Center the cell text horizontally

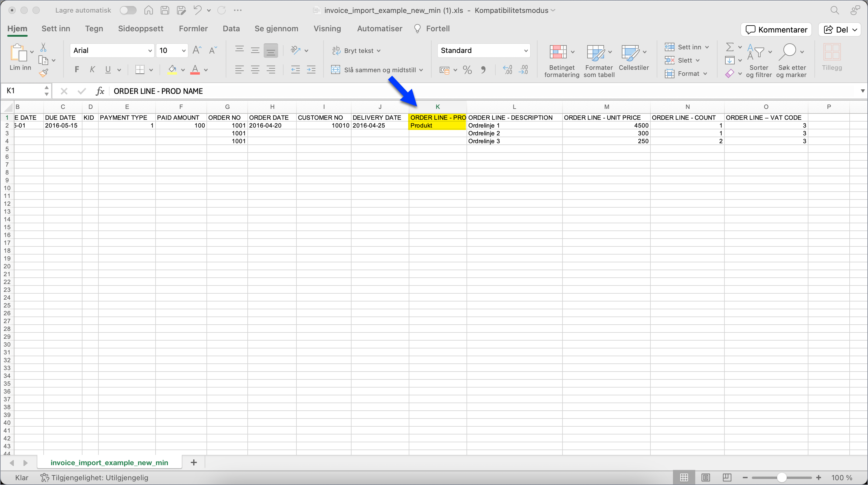tap(256, 70)
